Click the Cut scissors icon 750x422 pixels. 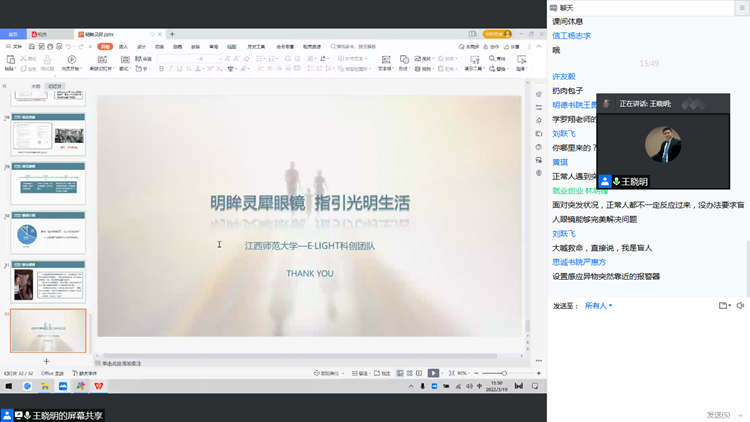pyautogui.click(x=23, y=58)
